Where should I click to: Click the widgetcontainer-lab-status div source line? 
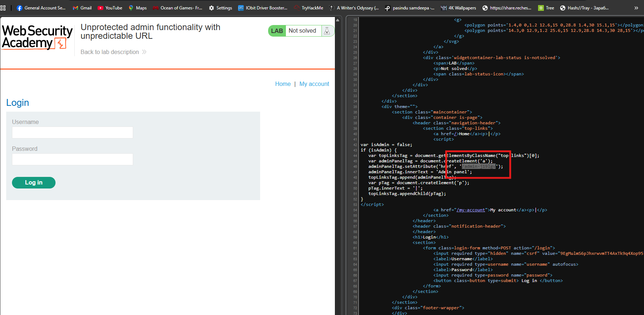tap(491, 58)
